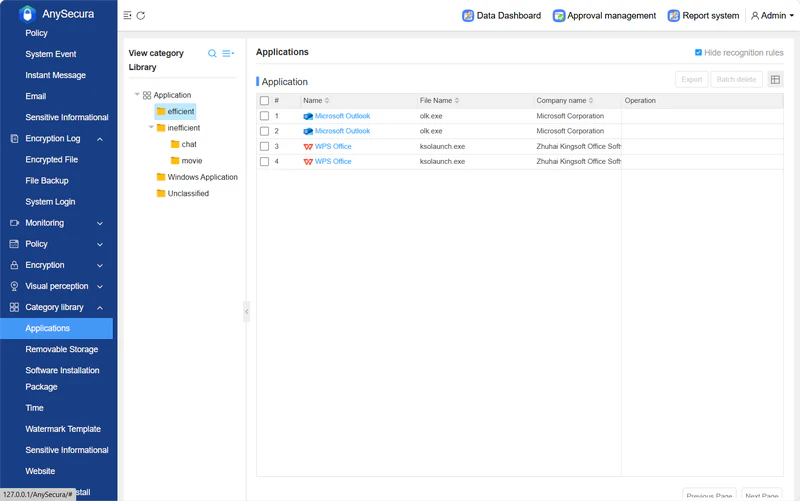Open the Admin user dropdown
Viewport: 800px width, 501px height.
pos(772,16)
